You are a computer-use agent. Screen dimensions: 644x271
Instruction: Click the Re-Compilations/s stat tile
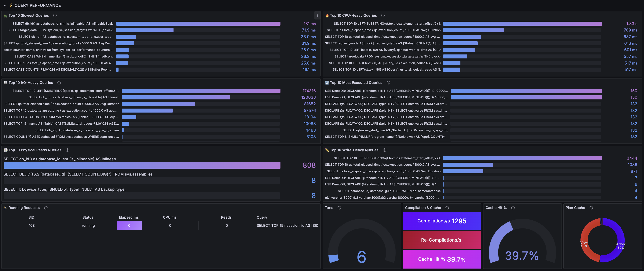click(x=442, y=240)
